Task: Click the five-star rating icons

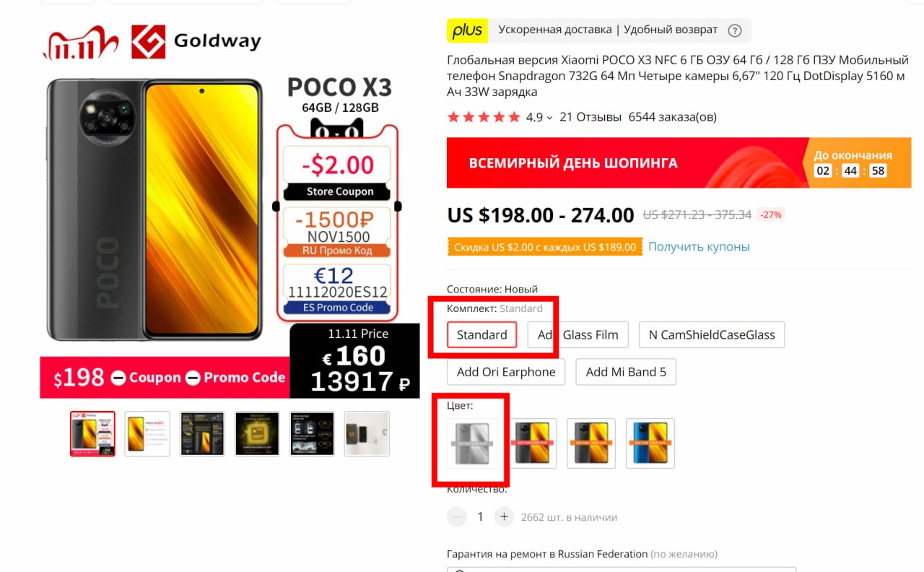Action: 484,117
